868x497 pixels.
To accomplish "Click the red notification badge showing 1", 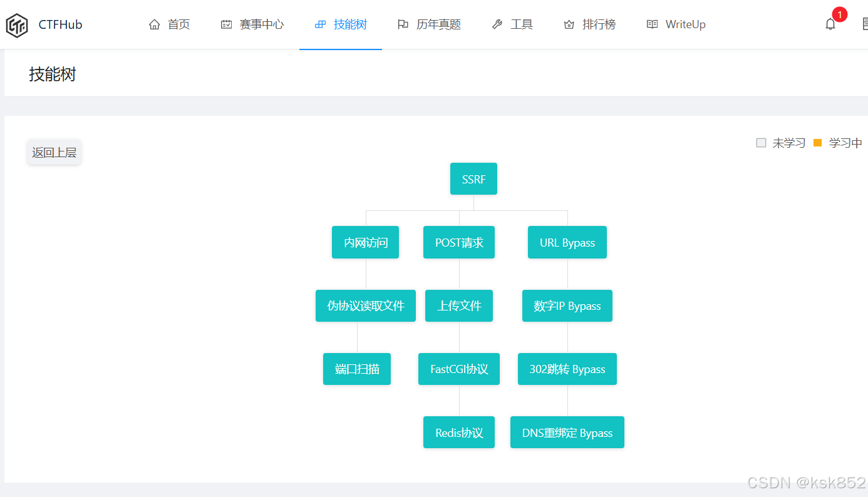I will tap(839, 14).
